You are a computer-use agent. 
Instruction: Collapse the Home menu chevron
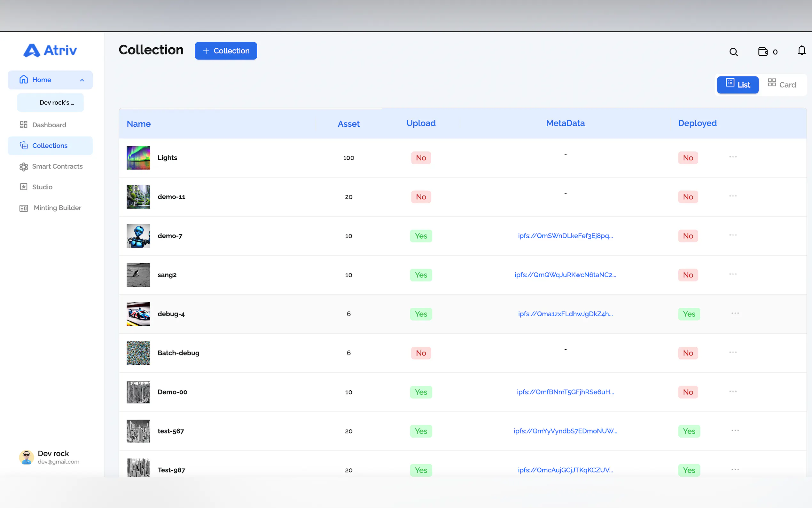[82, 80]
